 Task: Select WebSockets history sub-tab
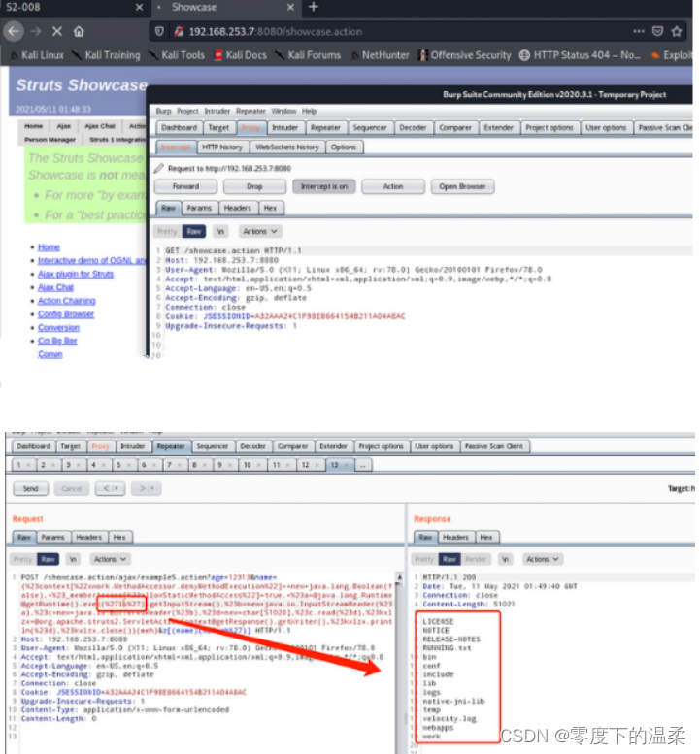point(287,148)
